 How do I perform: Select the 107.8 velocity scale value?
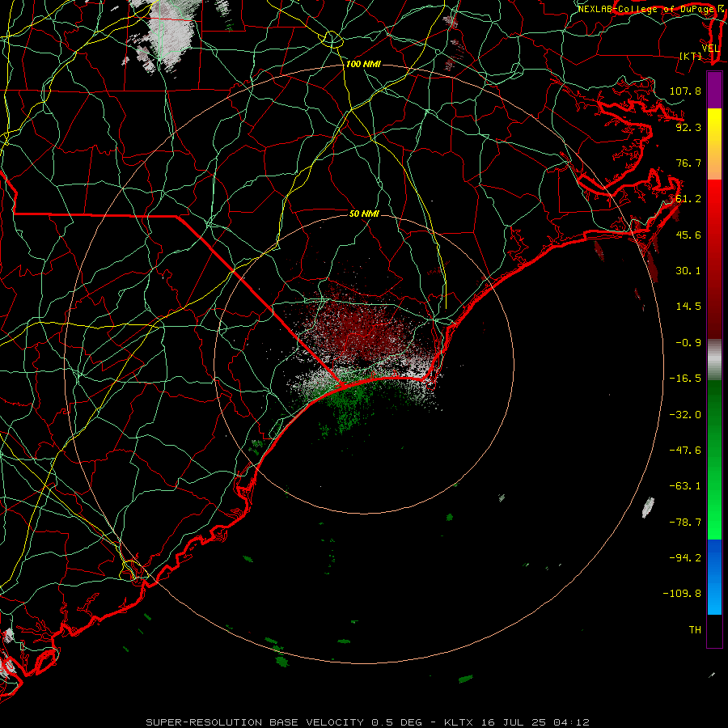[x=685, y=91]
